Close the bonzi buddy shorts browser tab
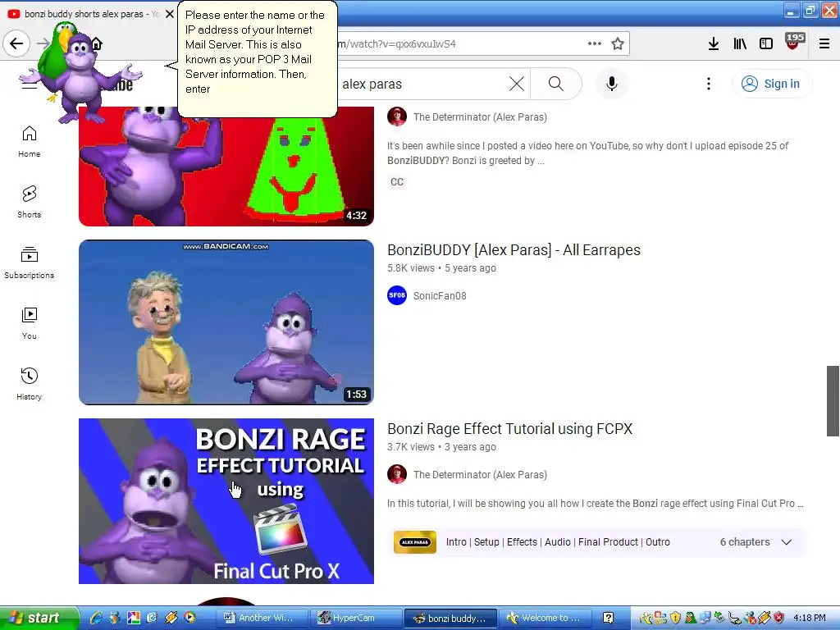This screenshot has height=630, width=840. tap(169, 14)
